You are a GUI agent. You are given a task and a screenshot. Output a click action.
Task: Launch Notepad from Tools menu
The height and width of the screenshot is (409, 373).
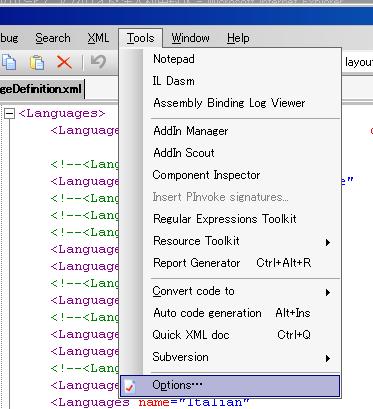pyautogui.click(x=230, y=59)
